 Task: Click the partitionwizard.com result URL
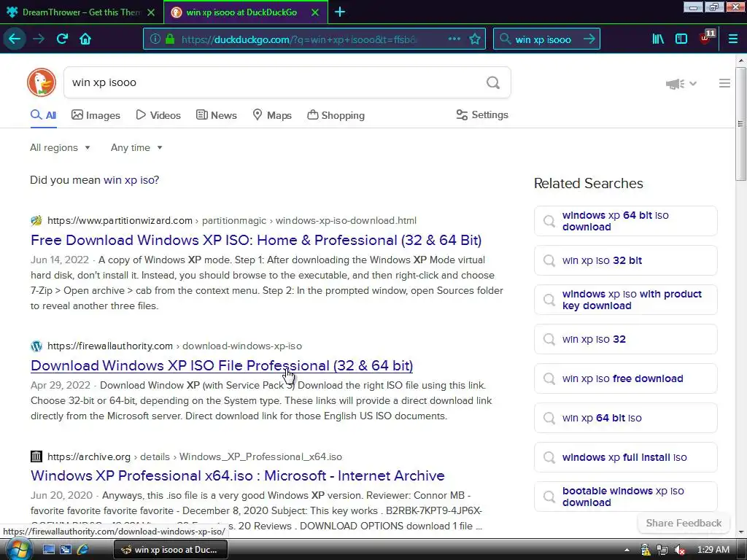pos(231,220)
